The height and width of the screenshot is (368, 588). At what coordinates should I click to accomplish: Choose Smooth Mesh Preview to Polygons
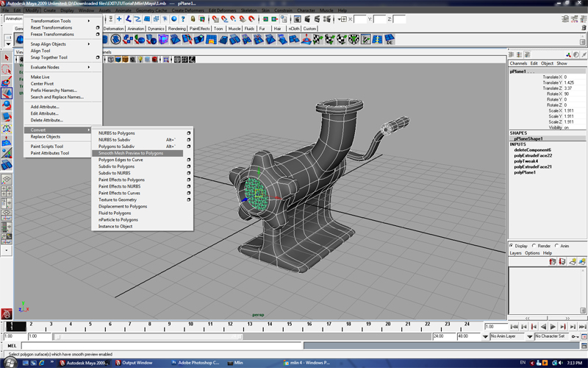pos(131,153)
